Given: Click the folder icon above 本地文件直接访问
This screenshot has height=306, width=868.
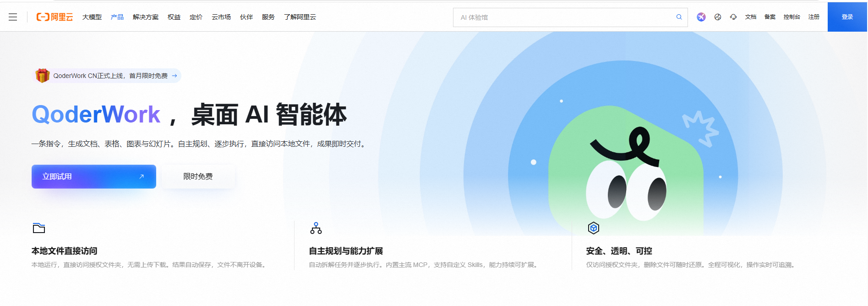Looking at the screenshot, I should (x=39, y=228).
